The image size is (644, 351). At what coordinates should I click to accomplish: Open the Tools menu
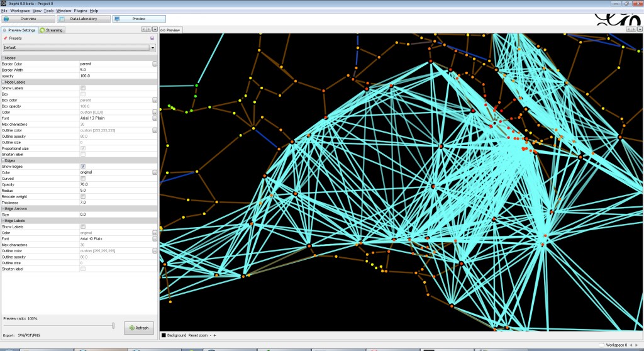click(x=48, y=11)
